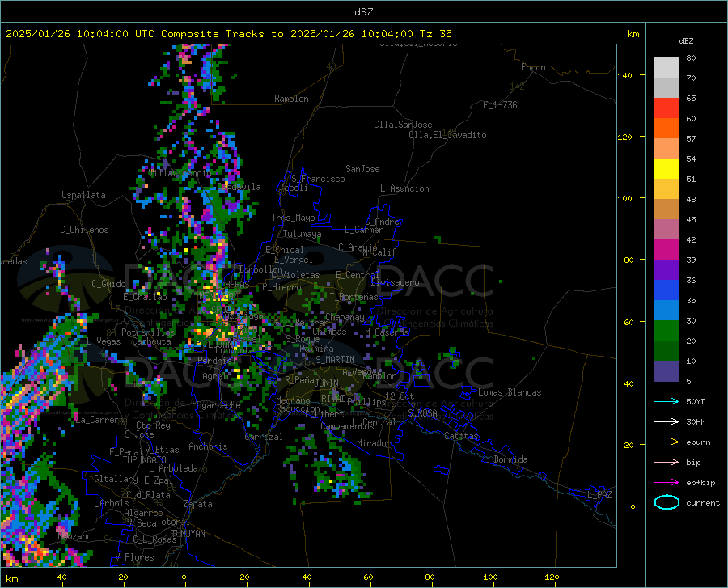Click the Zapata map label
The image size is (728, 588).
pyautogui.click(x=198, y=504)
